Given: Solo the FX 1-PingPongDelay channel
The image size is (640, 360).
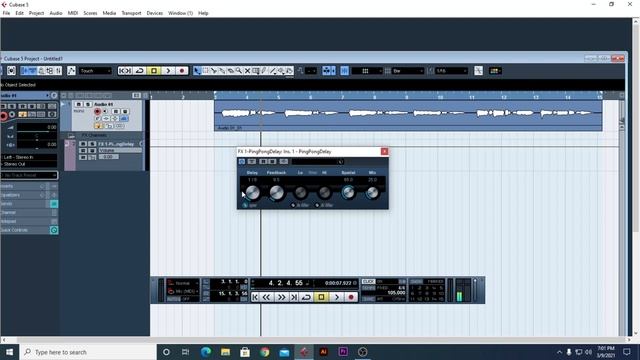Looking at the screenshot, I should (92, 144).
